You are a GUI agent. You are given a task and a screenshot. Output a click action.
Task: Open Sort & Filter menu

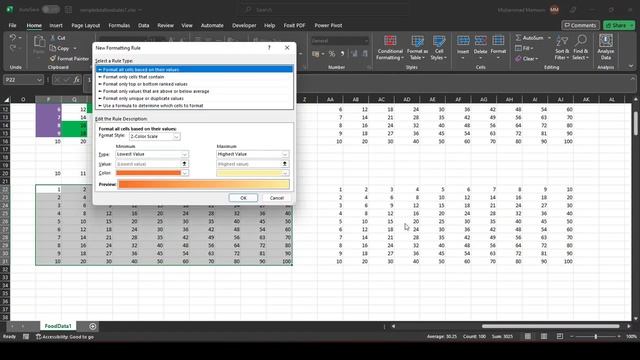click(x=562, y=48)
